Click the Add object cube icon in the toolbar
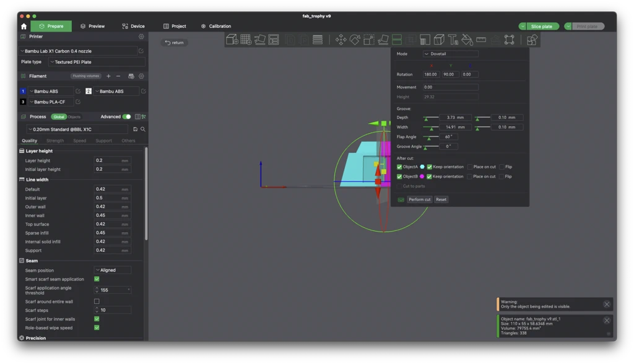 click(232, 40)
